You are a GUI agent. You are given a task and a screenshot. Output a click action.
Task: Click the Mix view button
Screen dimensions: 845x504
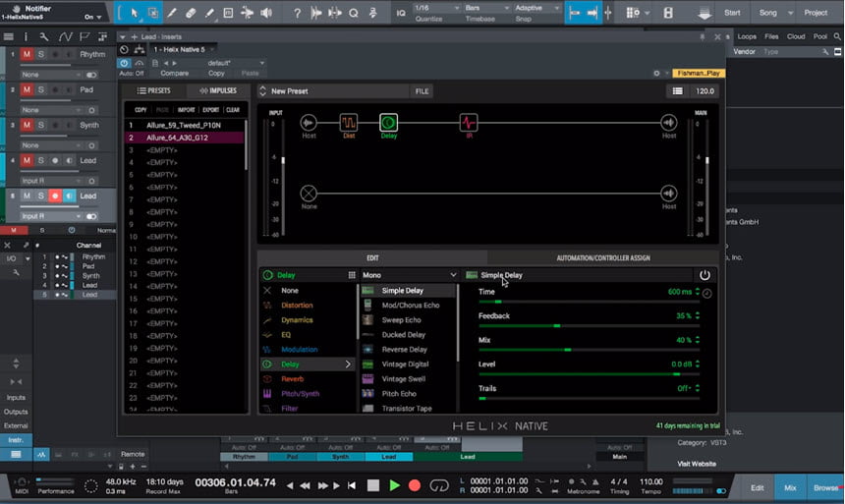click(x=790, y=487)
